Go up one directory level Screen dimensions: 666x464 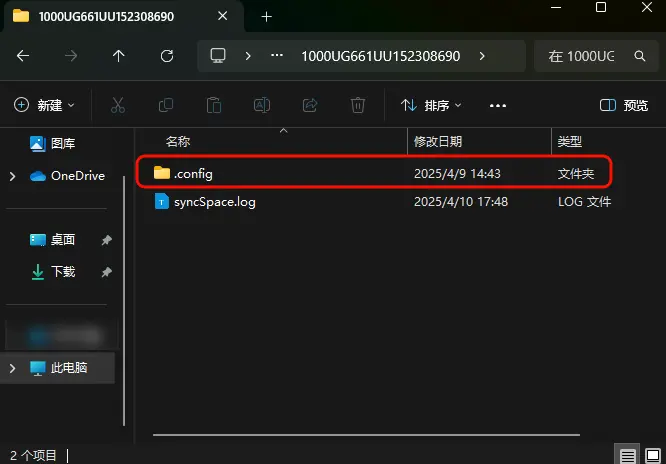[x=119, y=56]
